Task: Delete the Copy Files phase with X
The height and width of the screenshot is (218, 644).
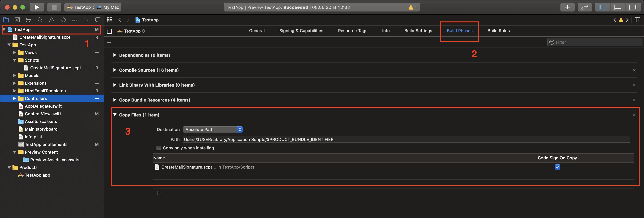Action: tap(634, 115)
